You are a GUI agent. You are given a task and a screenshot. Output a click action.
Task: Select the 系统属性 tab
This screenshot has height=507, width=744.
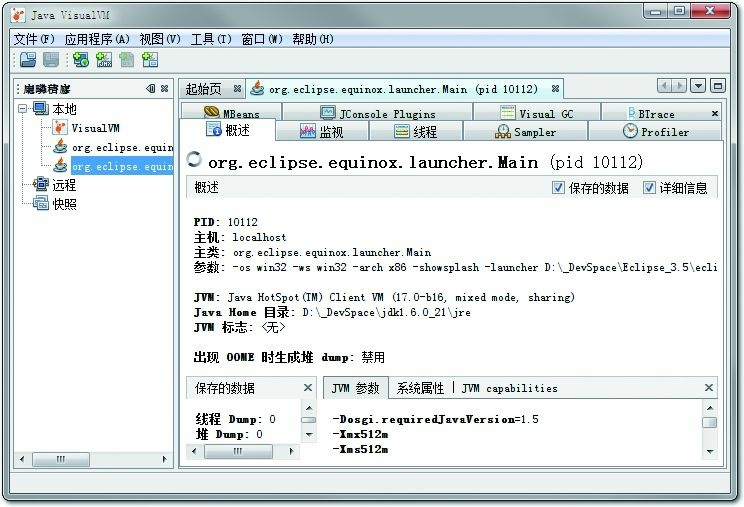[x=420, y=388]
